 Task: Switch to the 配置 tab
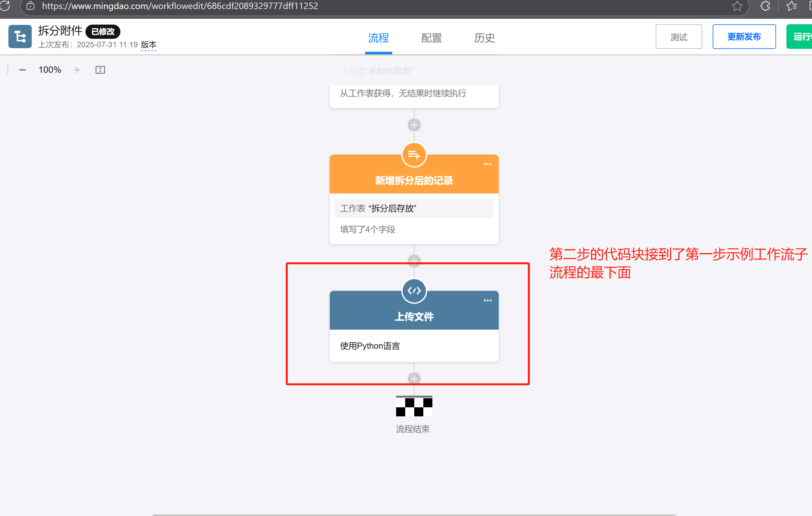pyautogui.click(x=431, y=38)
